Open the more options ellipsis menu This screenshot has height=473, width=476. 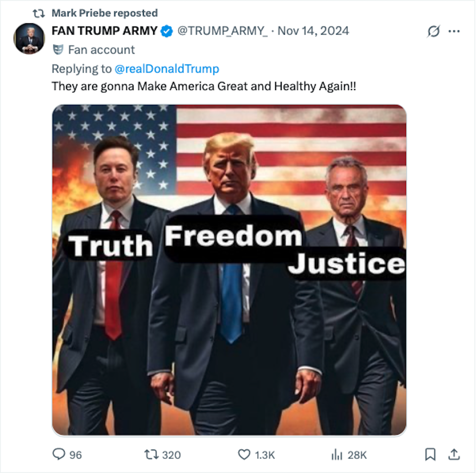click(454, 31)
